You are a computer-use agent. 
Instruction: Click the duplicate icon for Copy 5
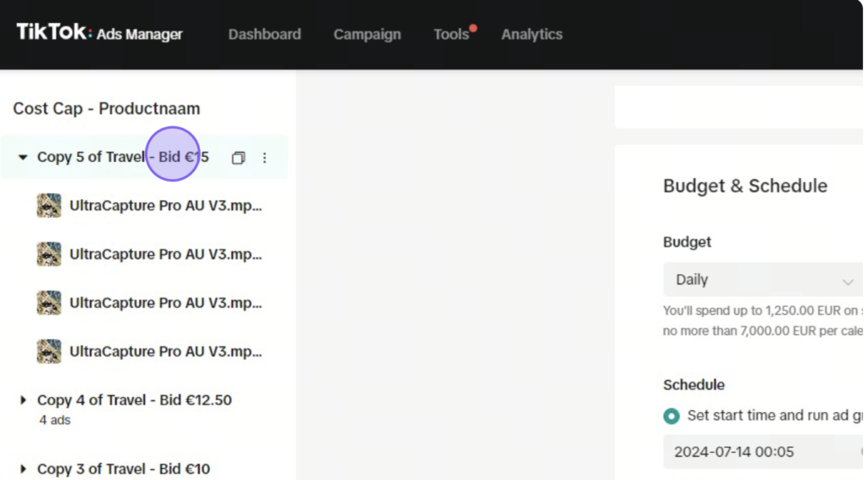click(238, 158)
